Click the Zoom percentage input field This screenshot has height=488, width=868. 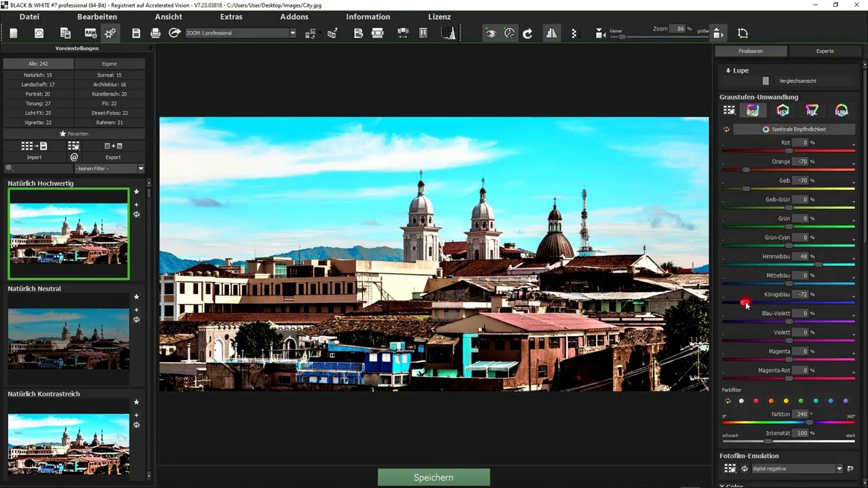click(x=677, y=29)
